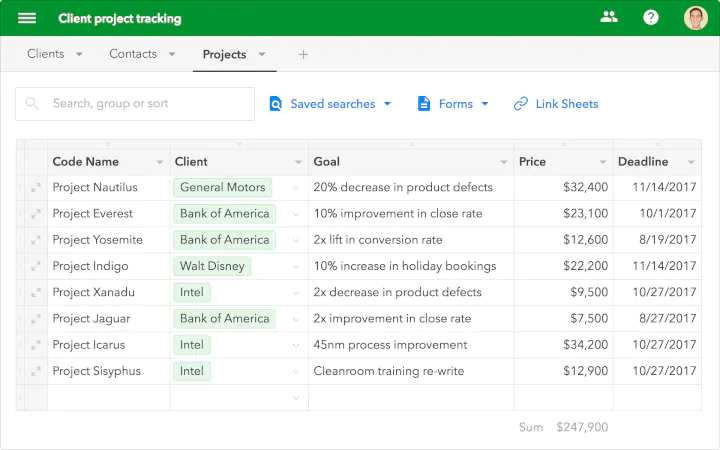This screenshot has width=720, height=450.
Task: Expand the Project Yosemite row
Action: (35, 240)
